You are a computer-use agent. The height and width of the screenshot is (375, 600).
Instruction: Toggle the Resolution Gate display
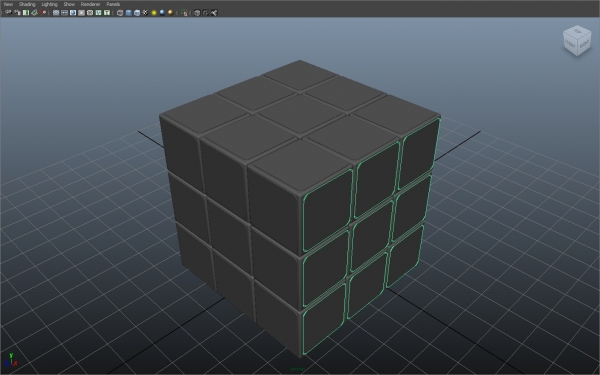pos(73,13)
